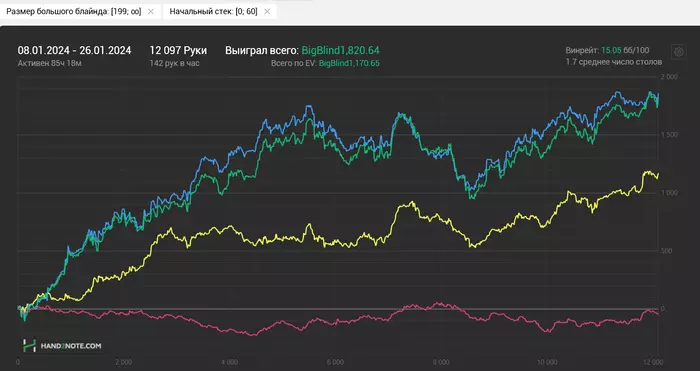Remove the big blind size filter
Image resolution: width=700 pixels, height=371 pixels.
[150, 12]
